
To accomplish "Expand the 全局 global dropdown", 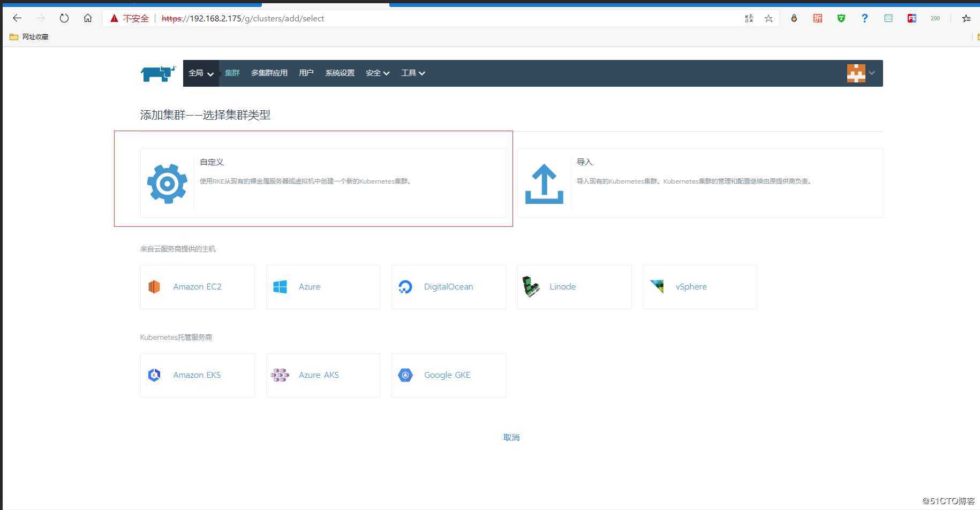I will (x=201, y=73).
